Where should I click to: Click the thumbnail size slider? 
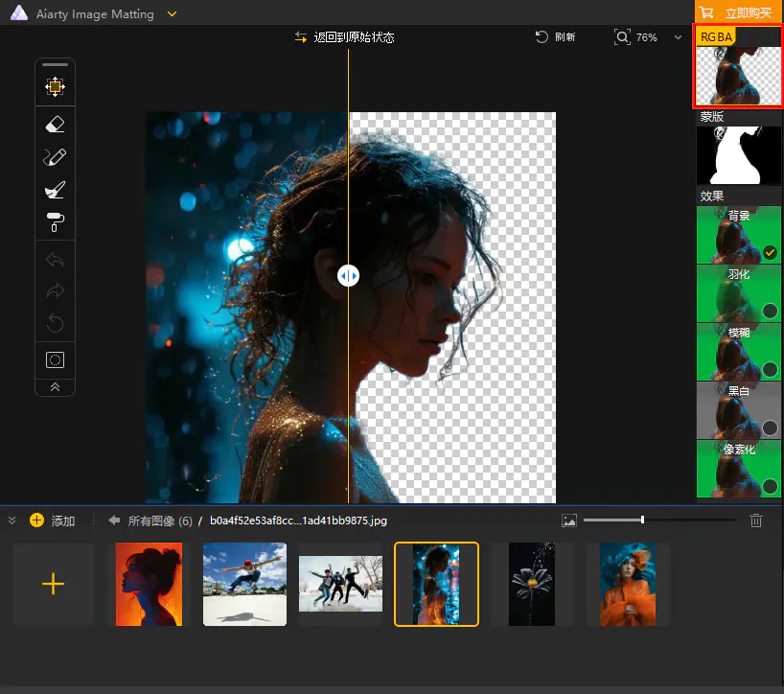pyautogui.click(x=642, y=520)
